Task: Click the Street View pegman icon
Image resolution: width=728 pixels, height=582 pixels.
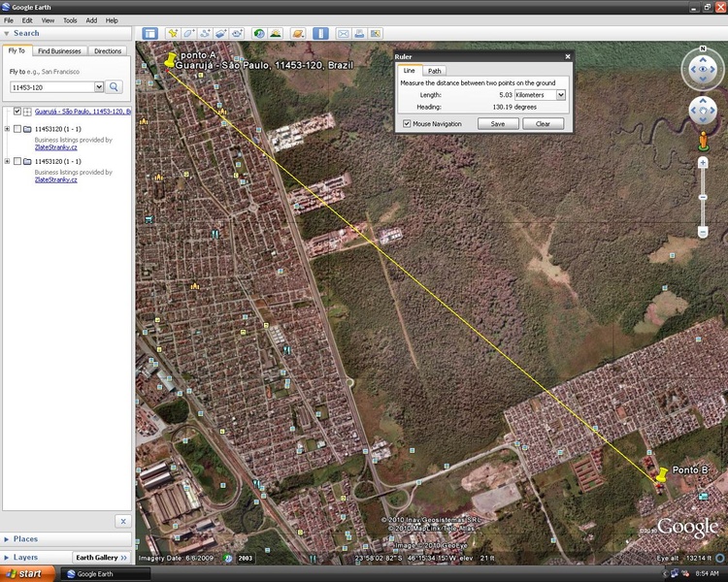Action: coord(703,141)
